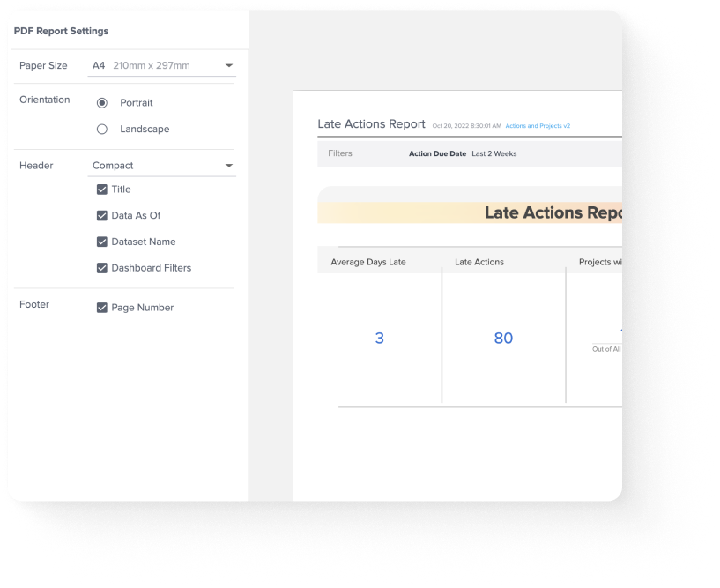The image size is (720, 588).
Task: Click the Footer label
Action: [34, 304]
